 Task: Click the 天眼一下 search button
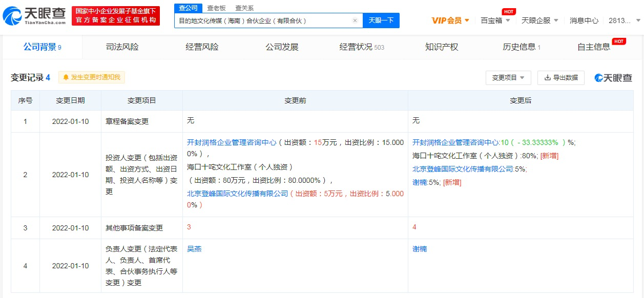381,20
